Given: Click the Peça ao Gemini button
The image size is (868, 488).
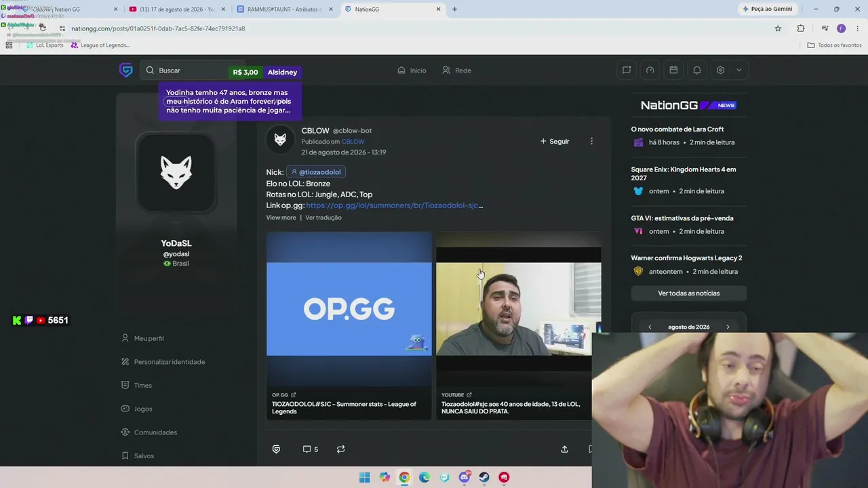Looking at the screenshot, I should [x=767, y=9].
